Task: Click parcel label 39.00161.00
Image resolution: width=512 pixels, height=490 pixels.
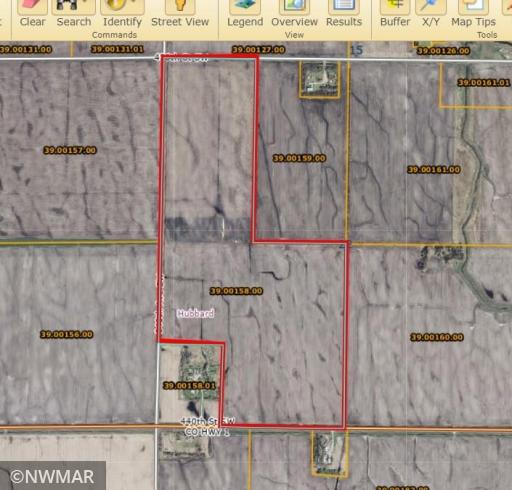Action: pos(434,170)
